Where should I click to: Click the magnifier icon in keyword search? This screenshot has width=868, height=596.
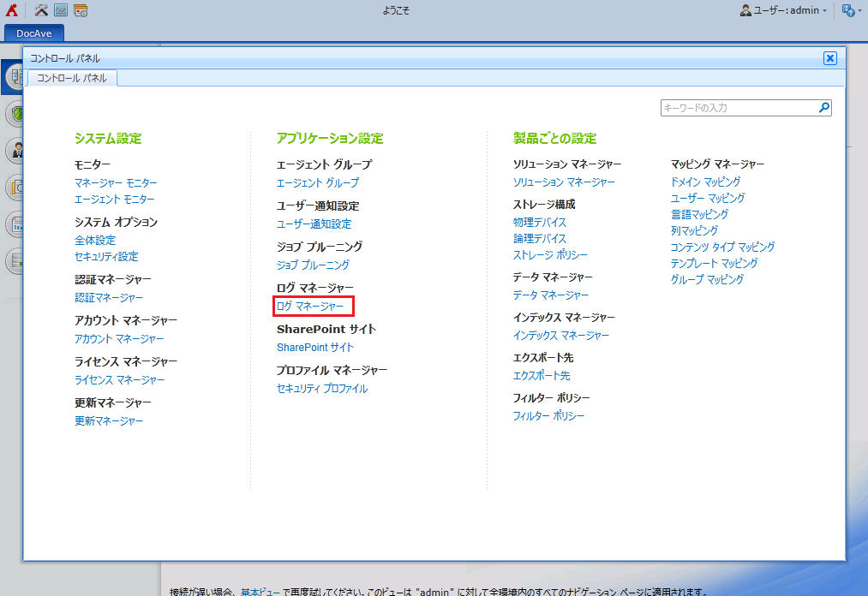(823, 108)
